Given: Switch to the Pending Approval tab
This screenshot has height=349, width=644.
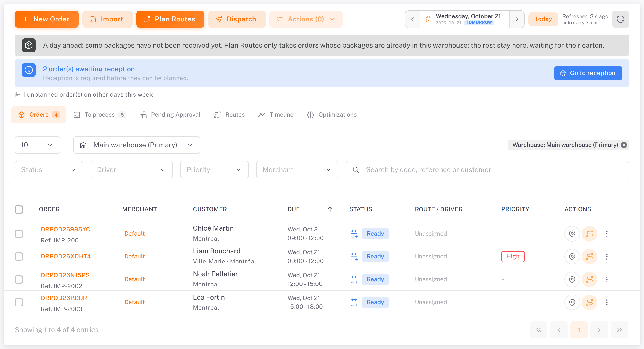Looking at the screenshot, I should pyautogui.click(x=170, y=115).
